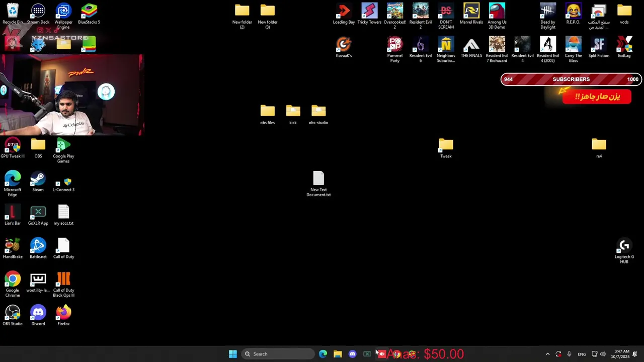644x362 pixels.
Task: Open Battle.net launcher icon
Action: (38, 248)
